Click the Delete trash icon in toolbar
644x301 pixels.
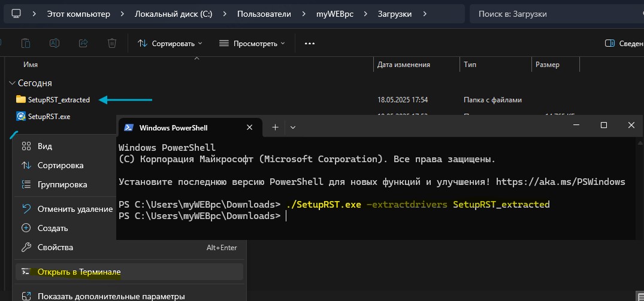[x=111, y=44]
